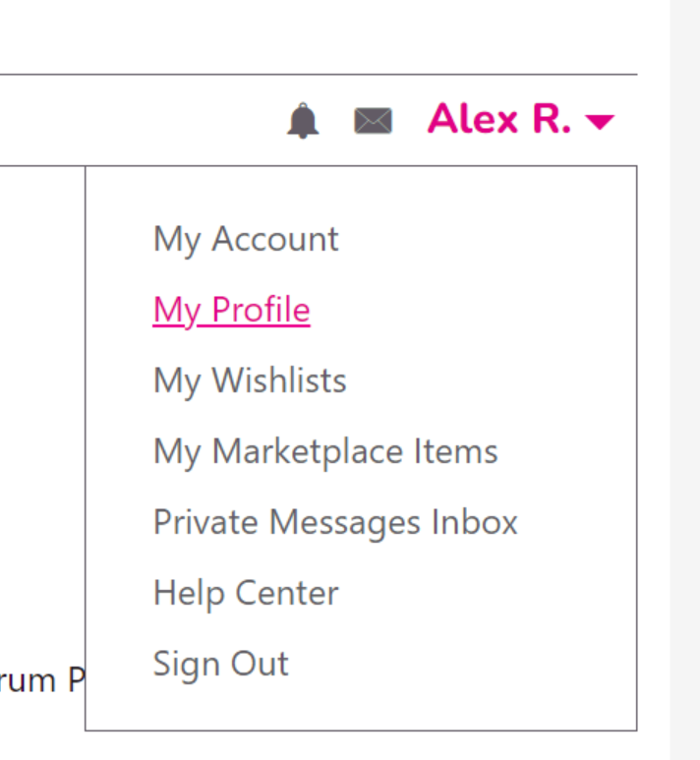Image resolution: width=700 pixels, height=760 pixels.
Task: Click the partially hidden Forum text
Action: click(41, 680)
